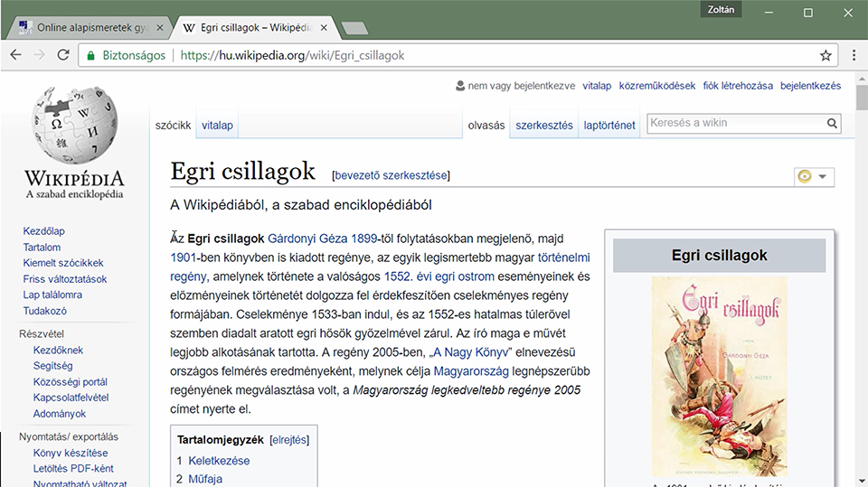The image size is (868, 487).
Task: Follow the Gárdonyi Géza link
Action: 307,239
